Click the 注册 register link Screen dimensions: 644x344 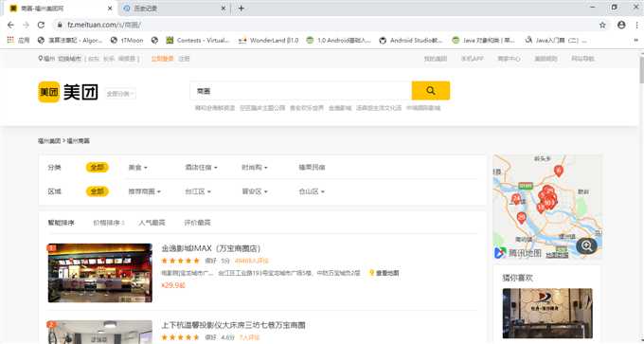tap(184, 59)
